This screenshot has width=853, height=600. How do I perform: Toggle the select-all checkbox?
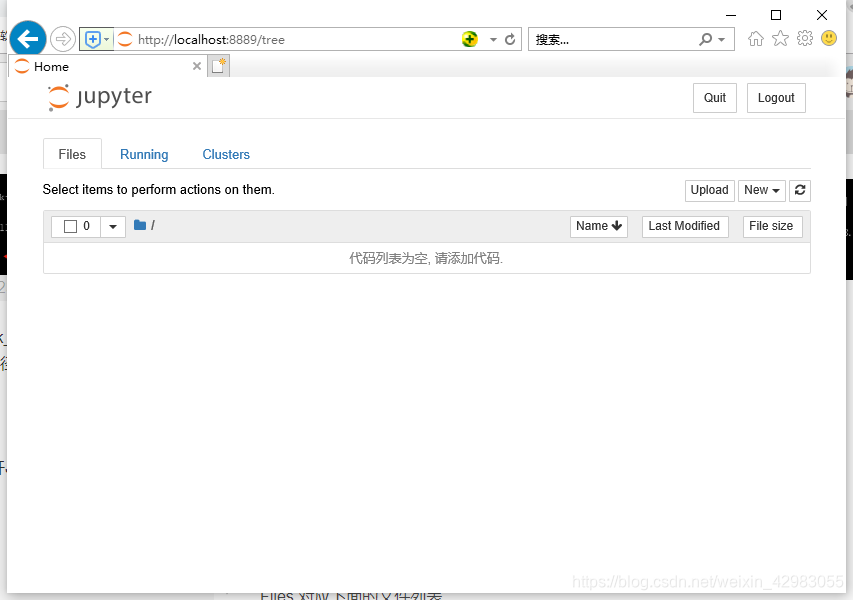70,226
